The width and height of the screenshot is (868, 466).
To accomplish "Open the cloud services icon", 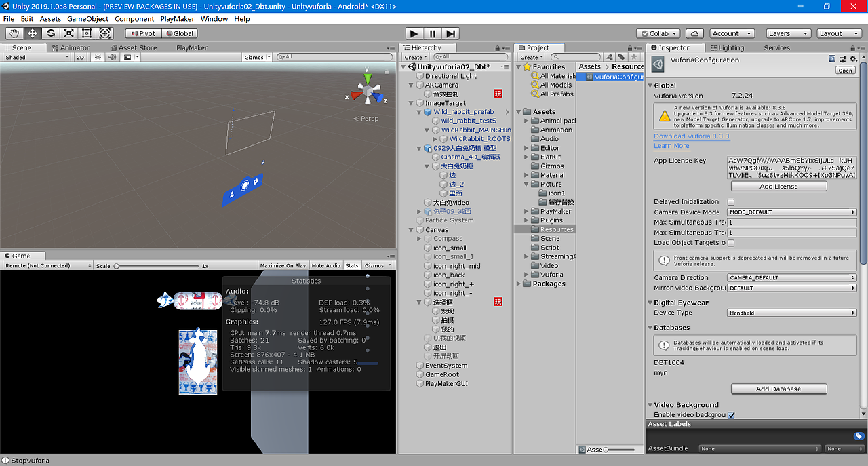I will [x=694, y=33].
